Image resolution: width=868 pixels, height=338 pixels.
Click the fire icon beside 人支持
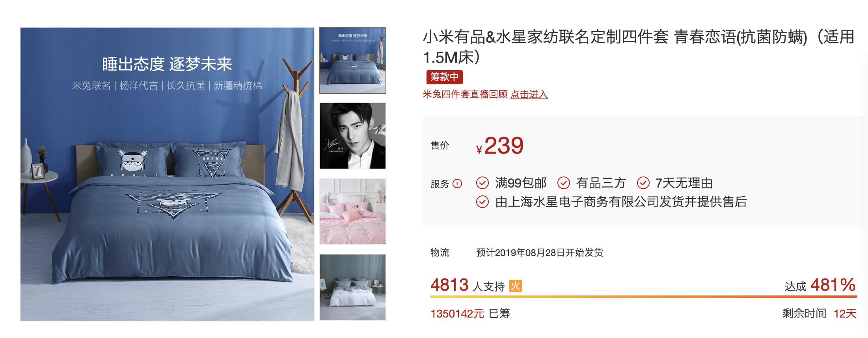pos(515,286)
